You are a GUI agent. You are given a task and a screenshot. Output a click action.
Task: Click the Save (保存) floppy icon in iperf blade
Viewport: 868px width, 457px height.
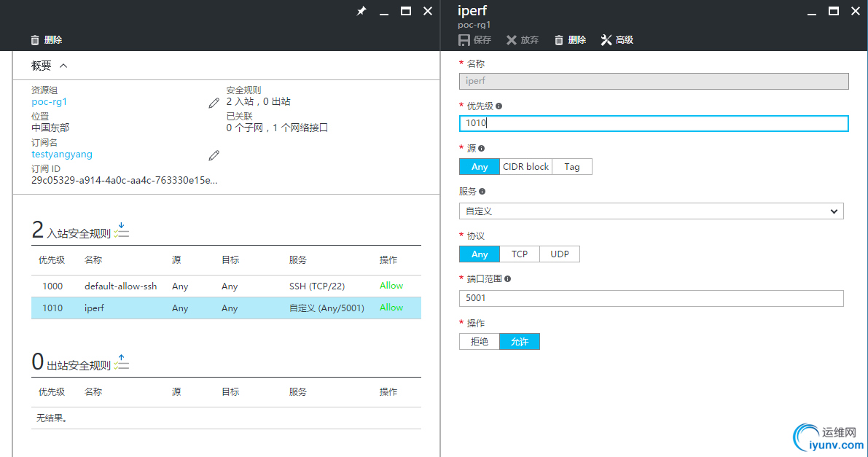[464, 40]
